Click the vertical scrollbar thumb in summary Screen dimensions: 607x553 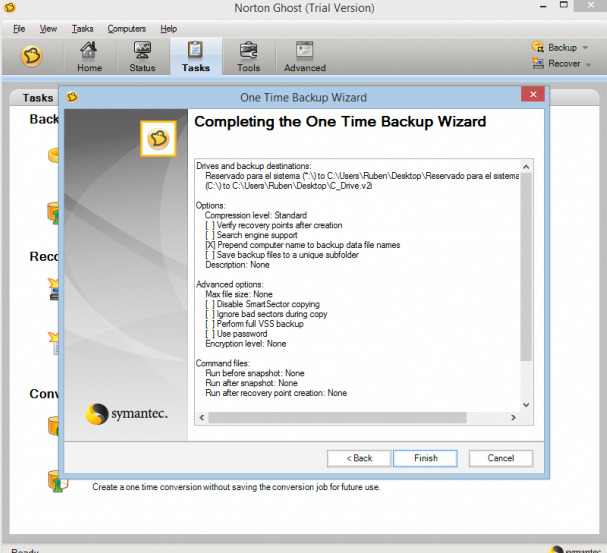pos(526,267)
